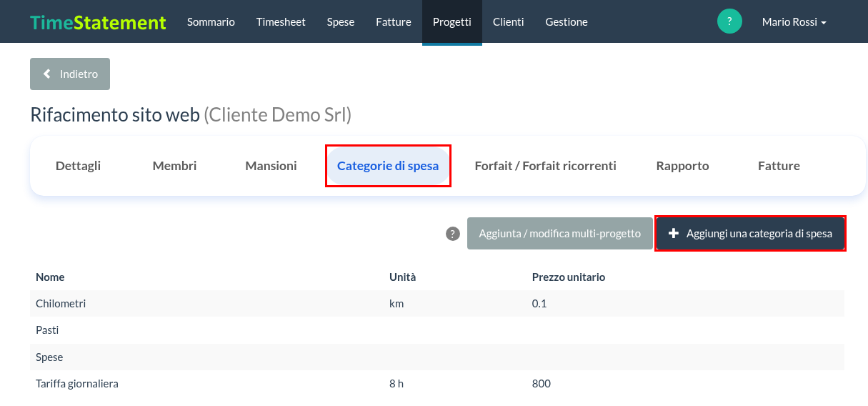Switch to the Rapporto tab
Screen dimensions: 868x406
682,166
